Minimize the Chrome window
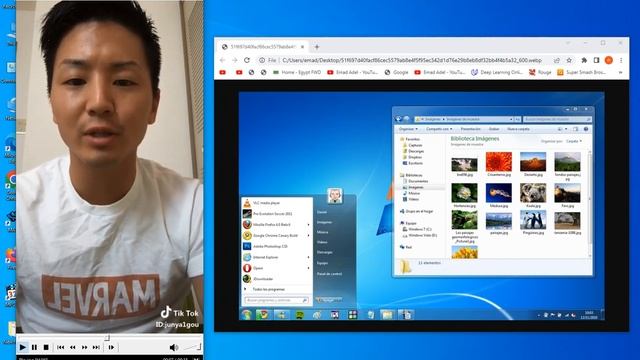The width and height of the screenshot is (640, 360). [585, 43]
